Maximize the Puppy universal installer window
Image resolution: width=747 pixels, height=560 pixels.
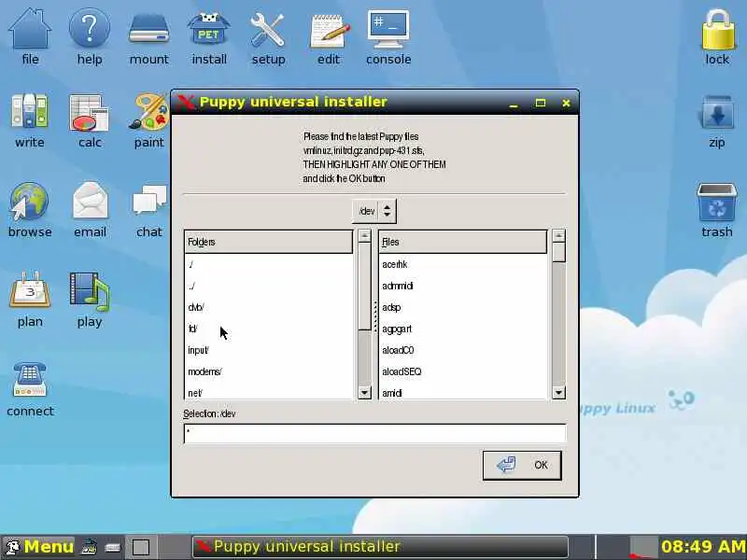coord(541,103)
